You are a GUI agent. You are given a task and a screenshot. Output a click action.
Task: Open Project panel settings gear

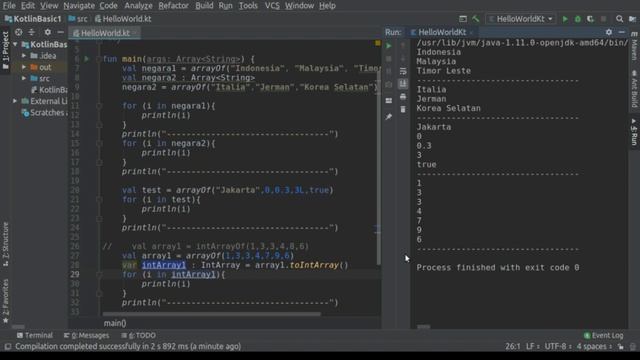pos(48,32)
